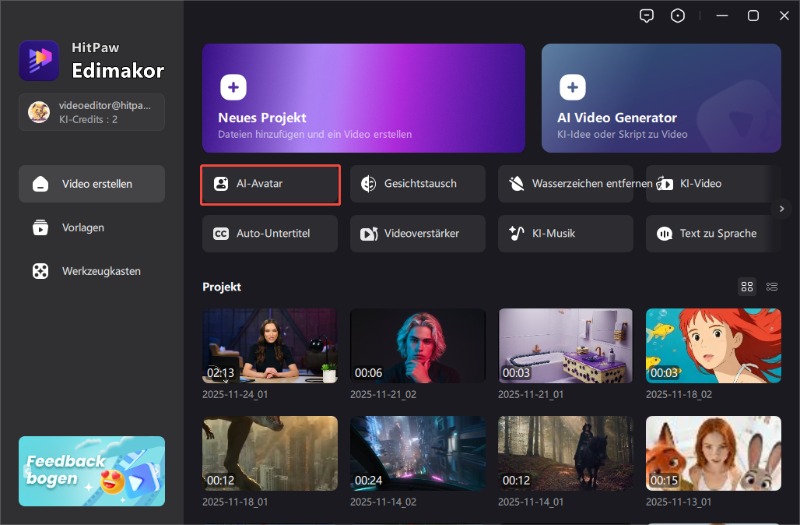Expand more tools with right arrow
Image resolution: width=800 pixels, height=525 pixels.
click(x=782, y=208)
